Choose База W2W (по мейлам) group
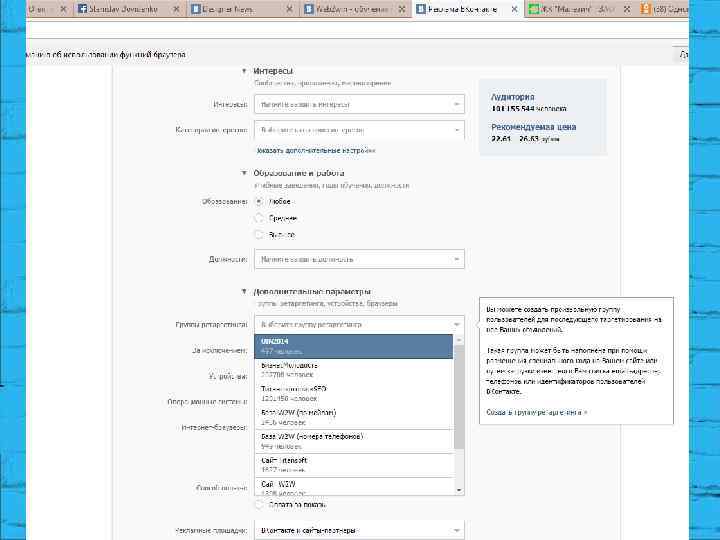Image resolution: width=720 pixels, height=540 pixels. point(354,417)
